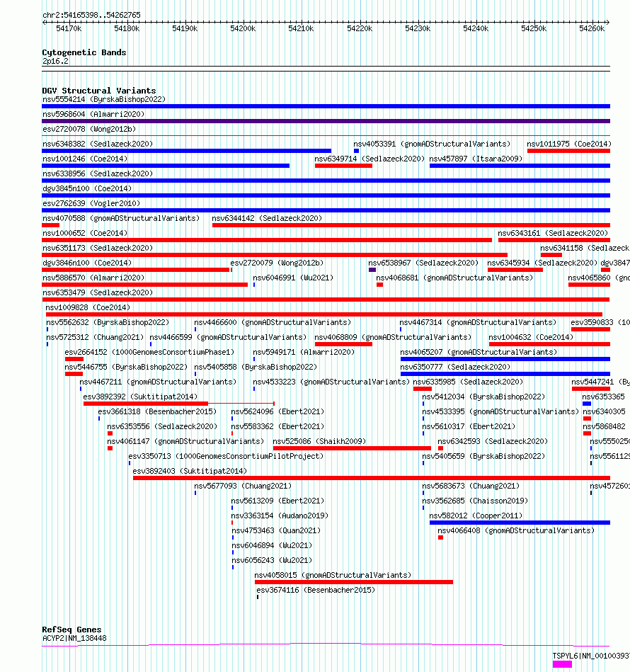The width and height of the screenshot is (630, 672).
Task: Click nsv3562685 (Chaisson2019) label
Action: coord(476,501)
